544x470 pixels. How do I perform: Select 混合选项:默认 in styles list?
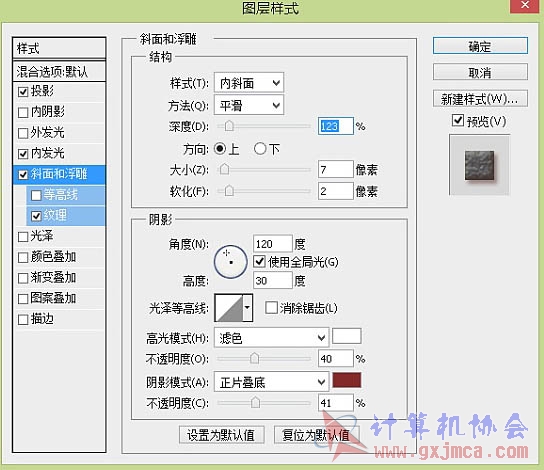click(59, 72)
